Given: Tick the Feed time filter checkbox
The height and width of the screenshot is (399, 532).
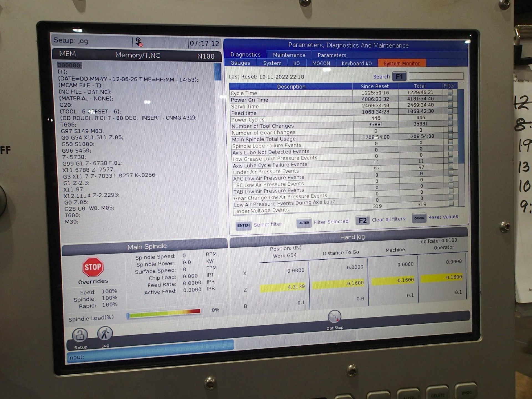Looking at the screenshot, I should tap(450, 111).
